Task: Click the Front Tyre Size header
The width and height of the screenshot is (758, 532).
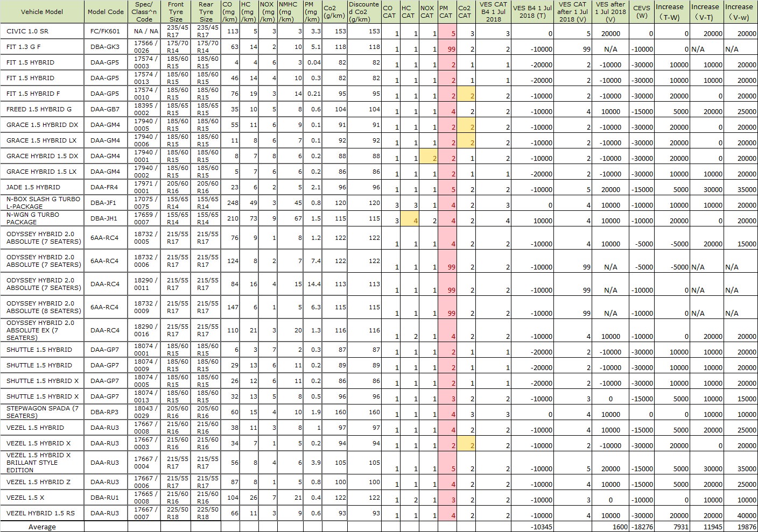Action: point(176,12)
